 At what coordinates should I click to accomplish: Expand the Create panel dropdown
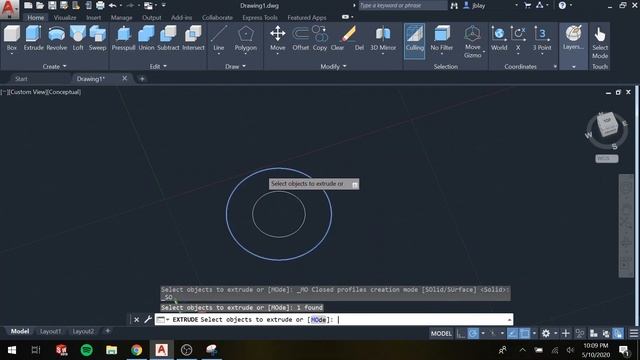click(55, 66)
